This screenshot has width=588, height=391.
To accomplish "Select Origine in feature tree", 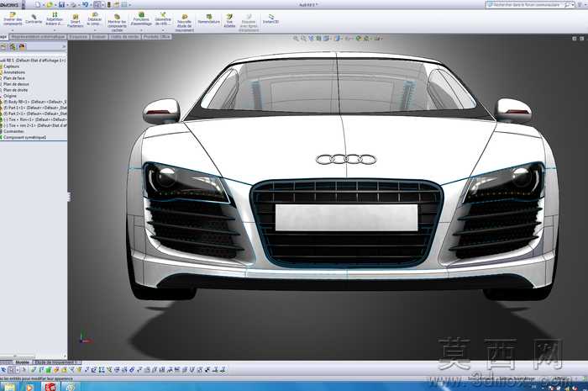I will pos(10,96).
